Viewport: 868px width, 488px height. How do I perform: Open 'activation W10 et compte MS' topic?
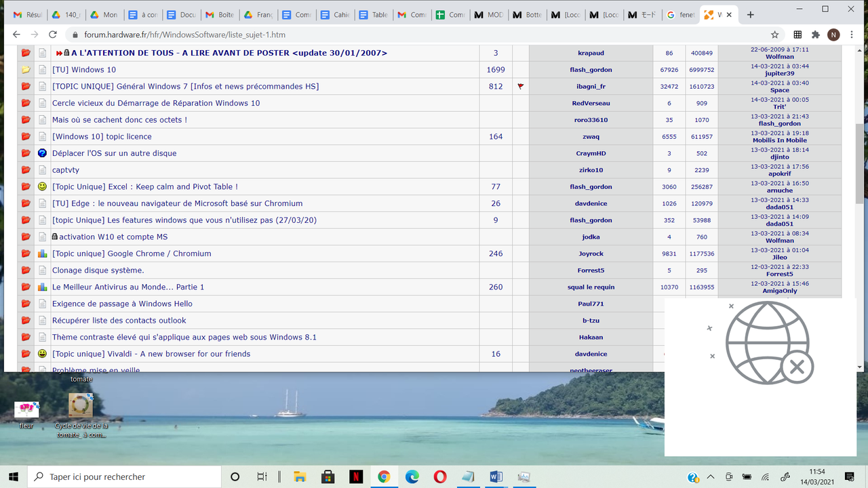point(113,237)
